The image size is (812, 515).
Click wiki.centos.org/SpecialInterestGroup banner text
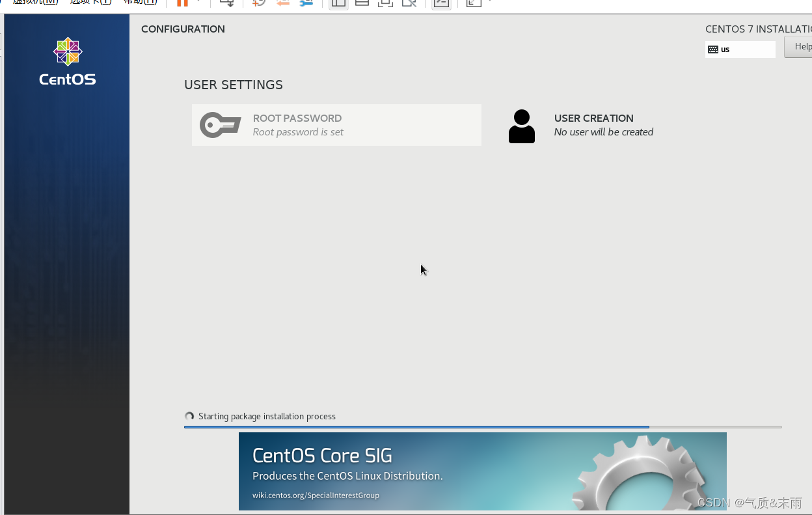(316, 495)
